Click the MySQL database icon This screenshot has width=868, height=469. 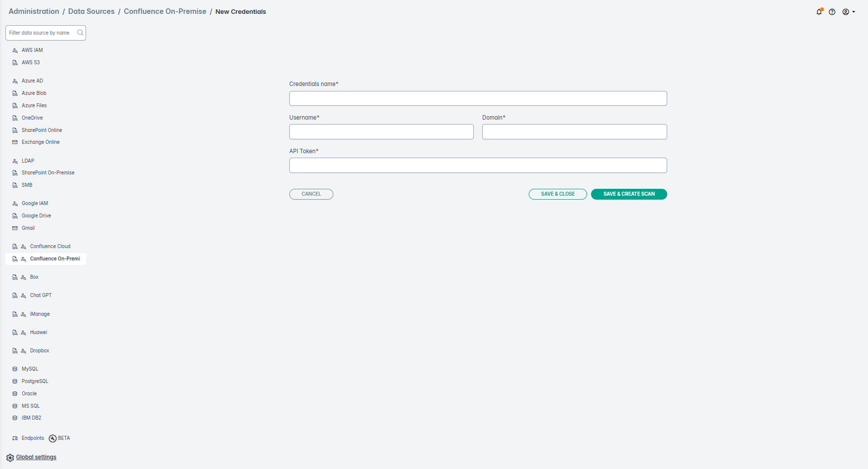point(15,369)
